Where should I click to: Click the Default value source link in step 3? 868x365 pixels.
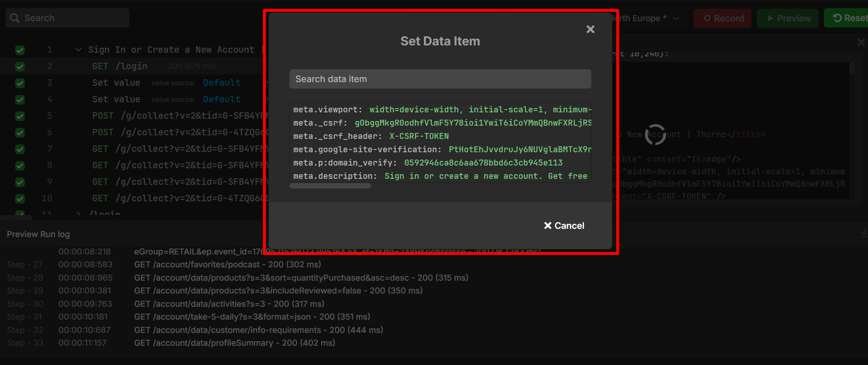click(x=222, y=83)
